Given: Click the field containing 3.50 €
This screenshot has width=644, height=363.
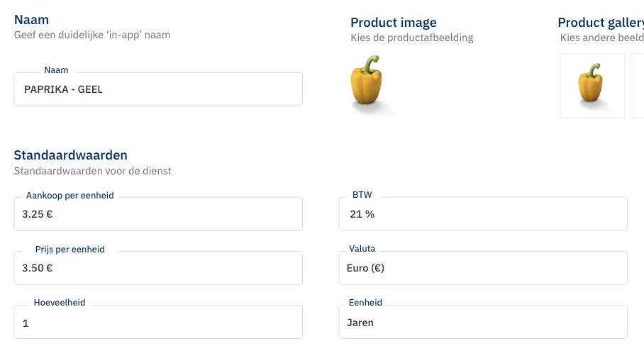Looking at the screenshot, I should 158,268.
